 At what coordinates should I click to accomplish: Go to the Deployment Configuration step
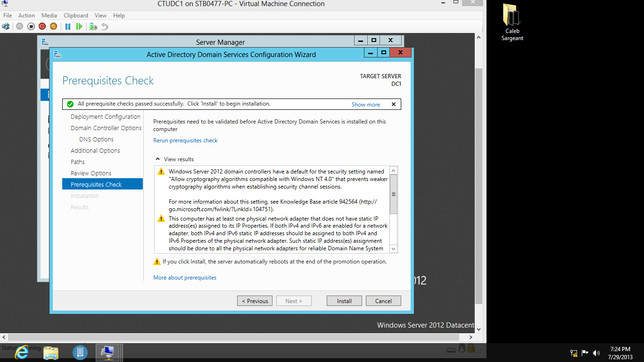[x=106, y=116]
